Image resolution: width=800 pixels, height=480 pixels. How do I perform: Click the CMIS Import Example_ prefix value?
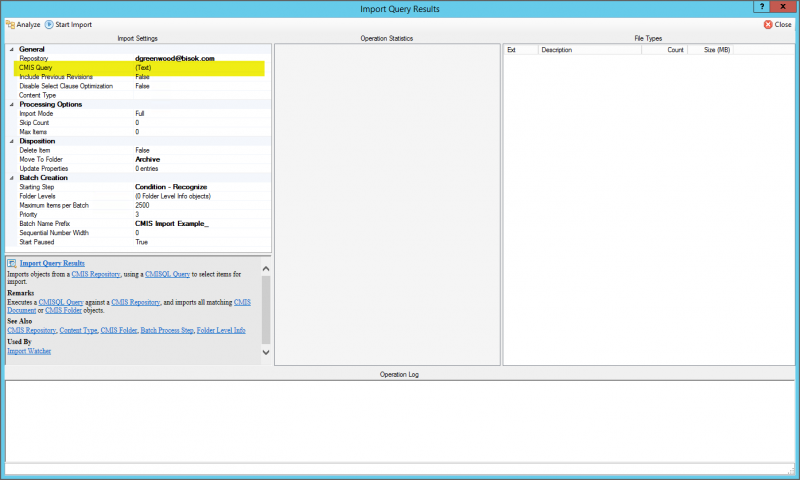(172, 224)
